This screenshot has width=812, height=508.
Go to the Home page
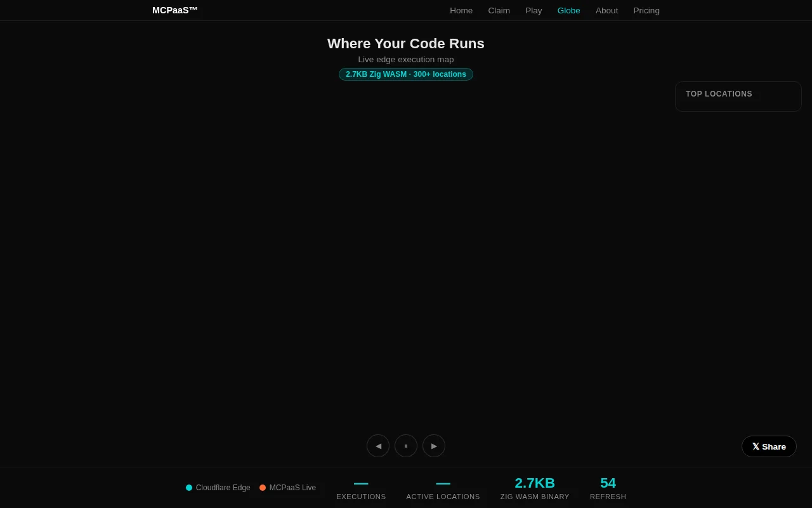click(x=461, y=10)
